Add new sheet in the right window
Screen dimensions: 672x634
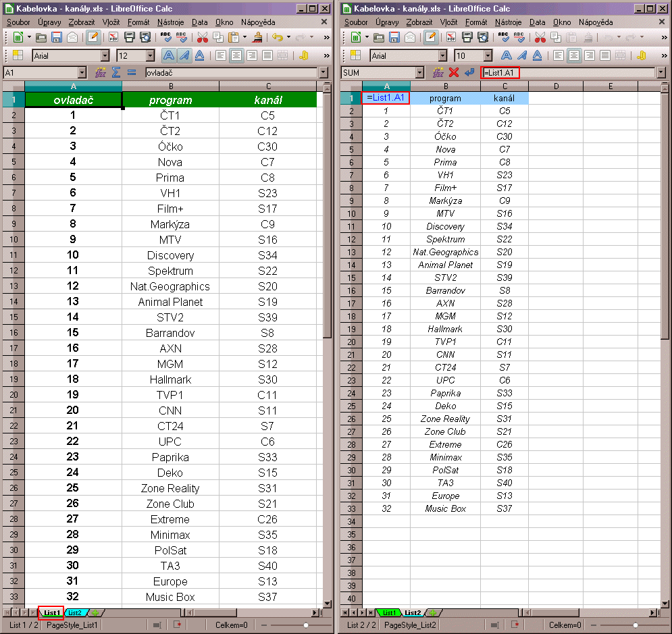tap(433, 613)
